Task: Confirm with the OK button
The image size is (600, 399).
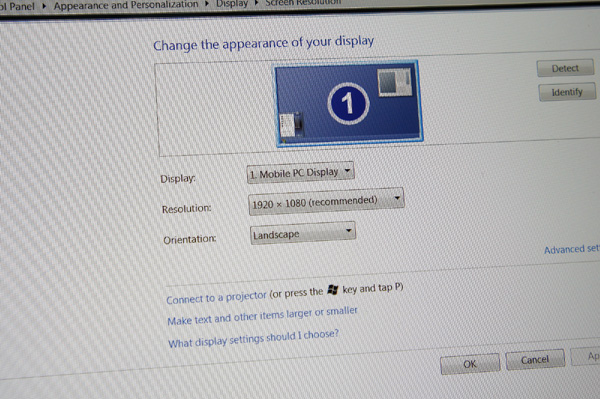Action: point(470,364)
